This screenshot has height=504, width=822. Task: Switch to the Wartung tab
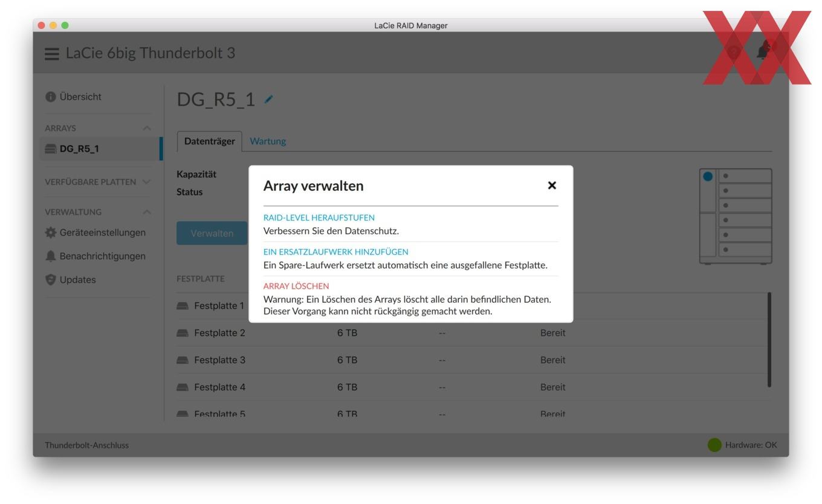point(268,141)
